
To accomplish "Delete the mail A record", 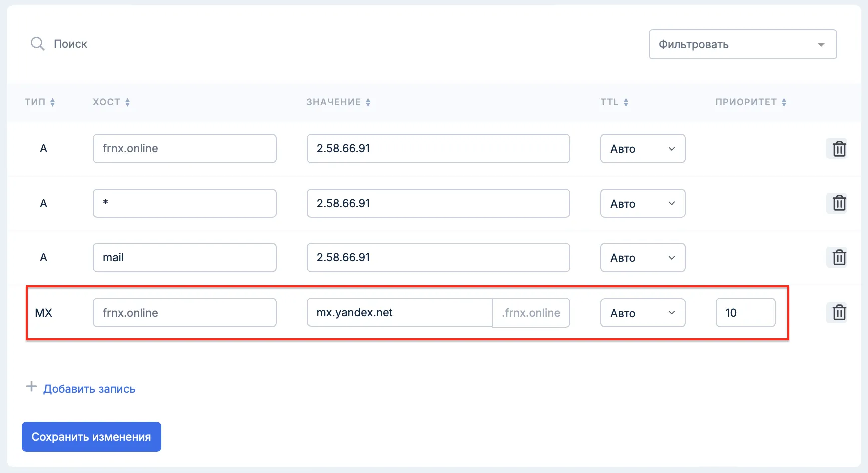I will [x=839, y=258].
